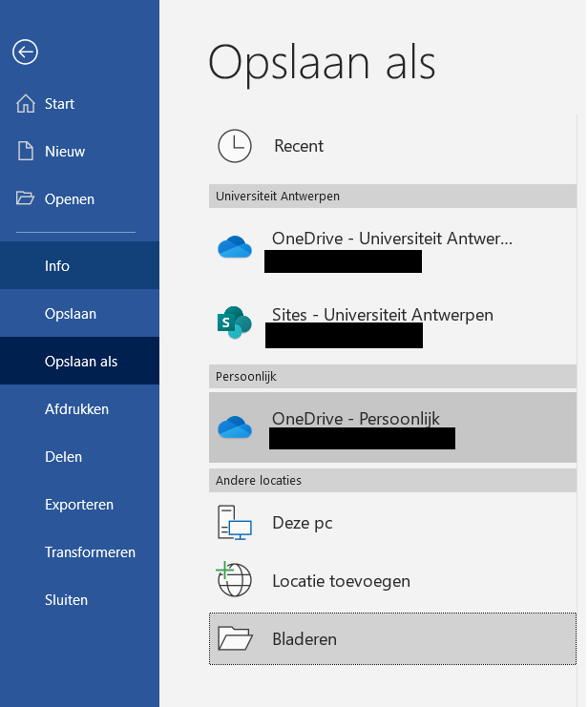Screen dimensions: 588x707
Task: Click the Recent clock icon
Action: pyautogui.click(x=235, y=146)
